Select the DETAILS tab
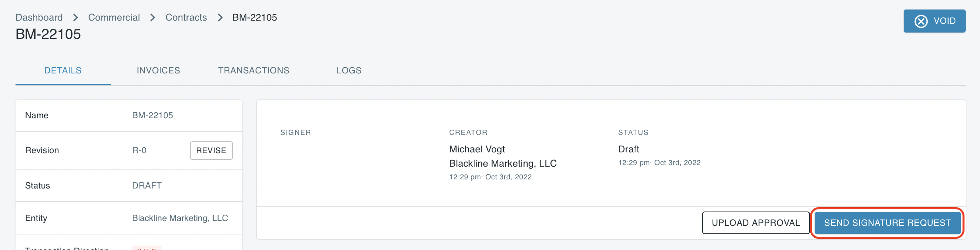The width and height of the screenshot is (980, 250). [63, 70]
